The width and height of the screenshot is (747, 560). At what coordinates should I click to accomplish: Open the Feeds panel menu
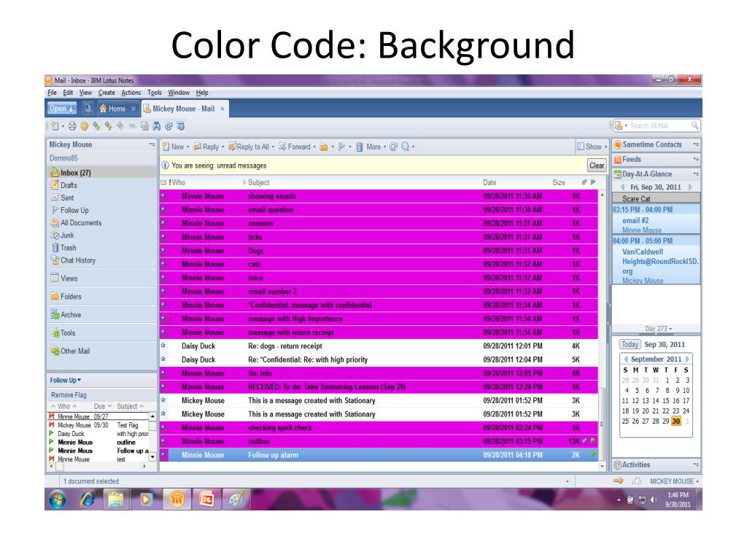696,159
